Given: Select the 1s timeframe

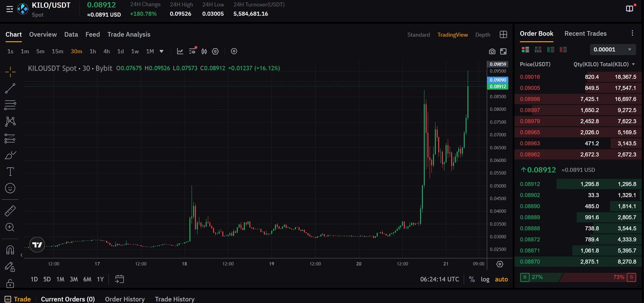Looking at the screenshot, I should 10,52.
